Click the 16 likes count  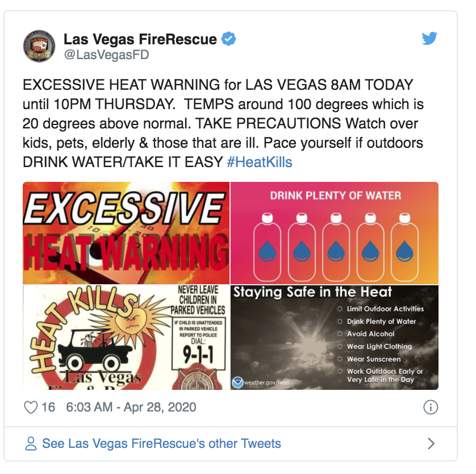pyautogui.click(x=48, y=407)
